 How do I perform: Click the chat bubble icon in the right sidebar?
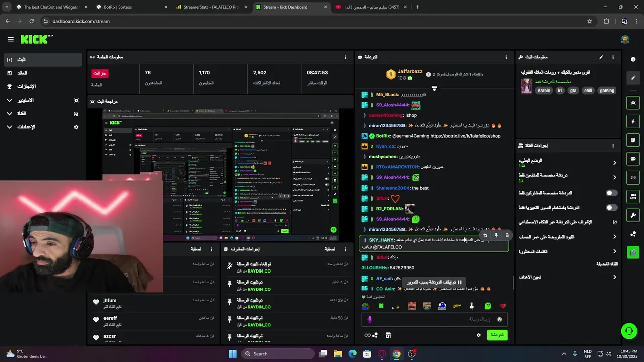(633, 159)
